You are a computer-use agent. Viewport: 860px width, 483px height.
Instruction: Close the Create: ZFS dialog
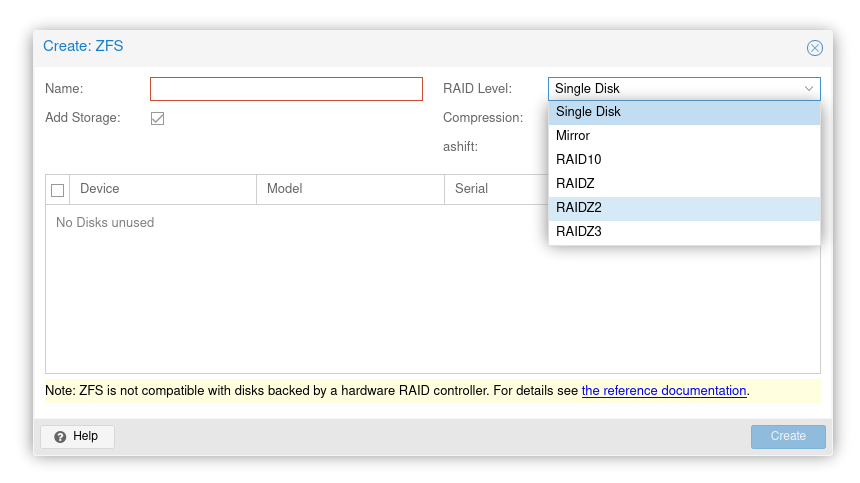pos(814,48)
